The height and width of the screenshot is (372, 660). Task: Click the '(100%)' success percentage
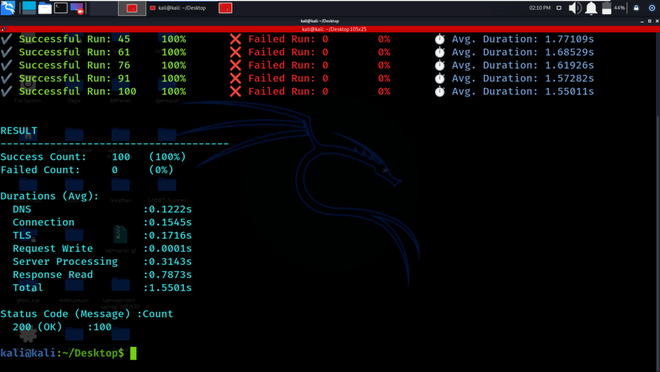[x=168, y=157]
